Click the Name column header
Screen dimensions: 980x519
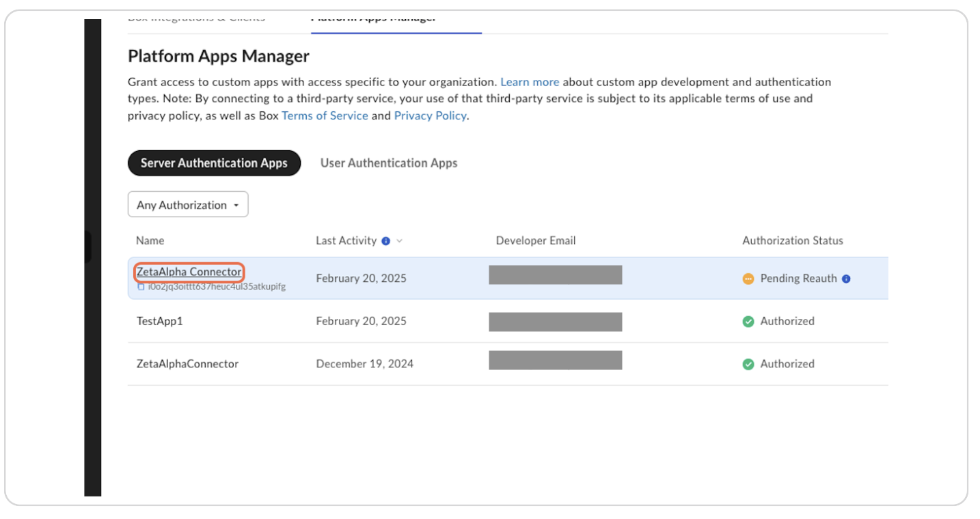pos(150,241)
